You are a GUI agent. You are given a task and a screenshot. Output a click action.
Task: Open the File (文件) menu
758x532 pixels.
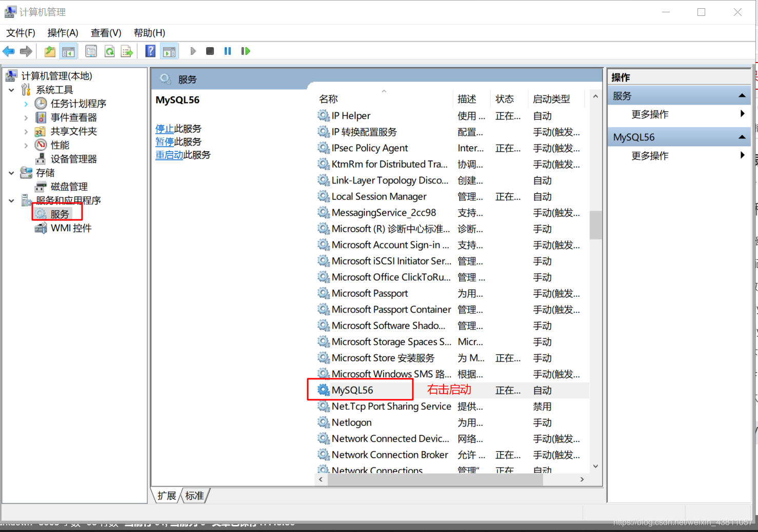(x=21, y=33)
